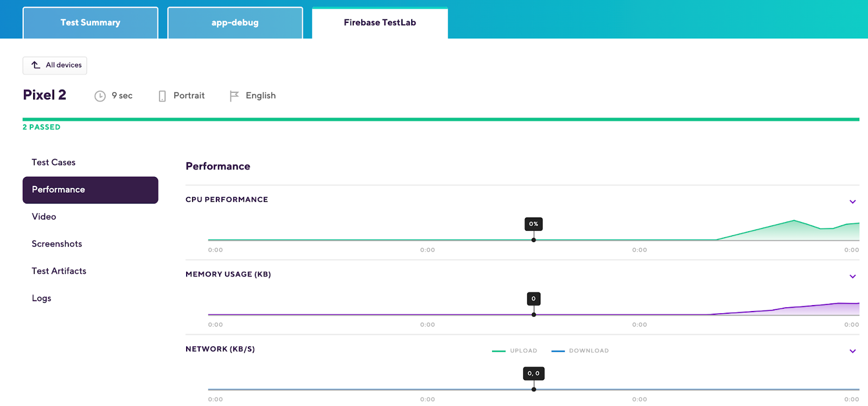Collapse the Network chart
The image size is (868, 406).
point(852,351)
